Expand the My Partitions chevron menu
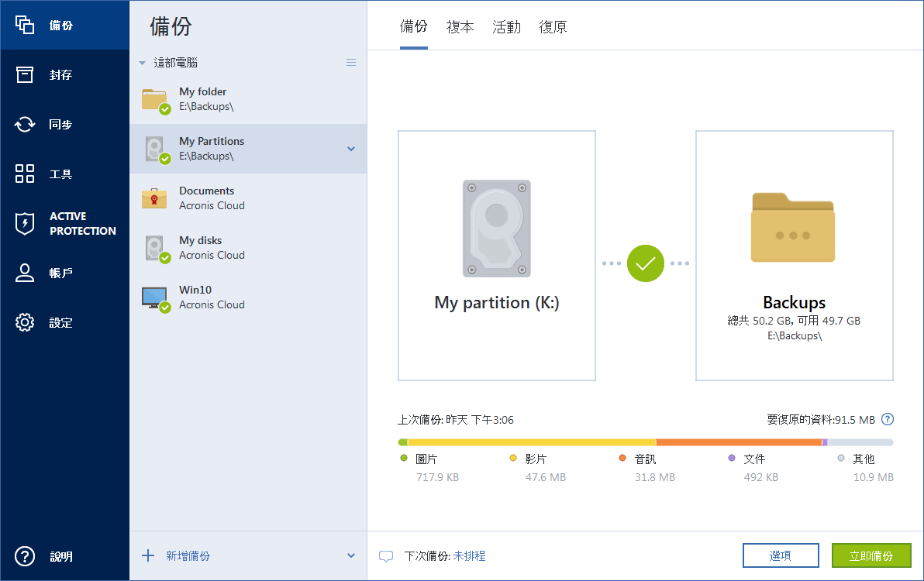 (351, 149)
